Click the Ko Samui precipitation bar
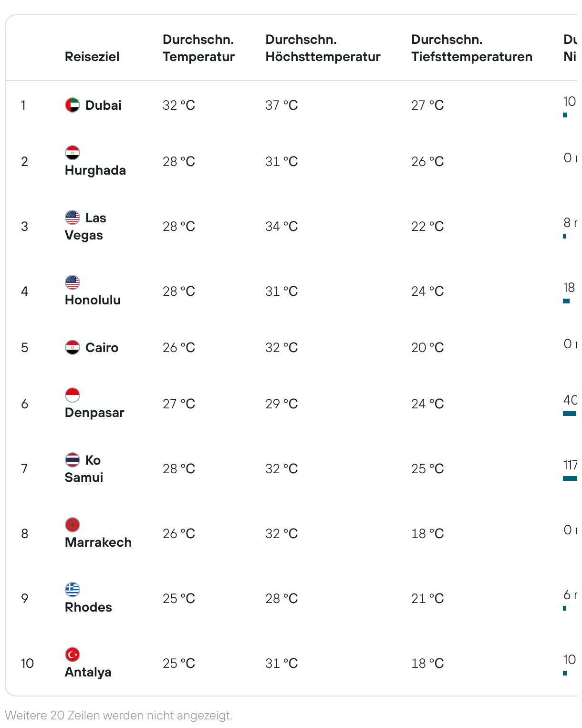 (570, 478)
